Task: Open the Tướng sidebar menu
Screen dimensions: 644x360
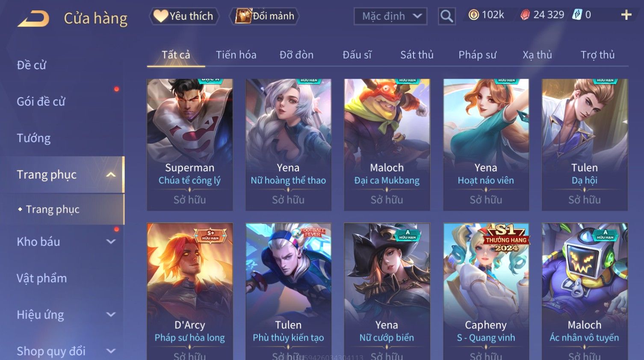Action: (33, 138)
